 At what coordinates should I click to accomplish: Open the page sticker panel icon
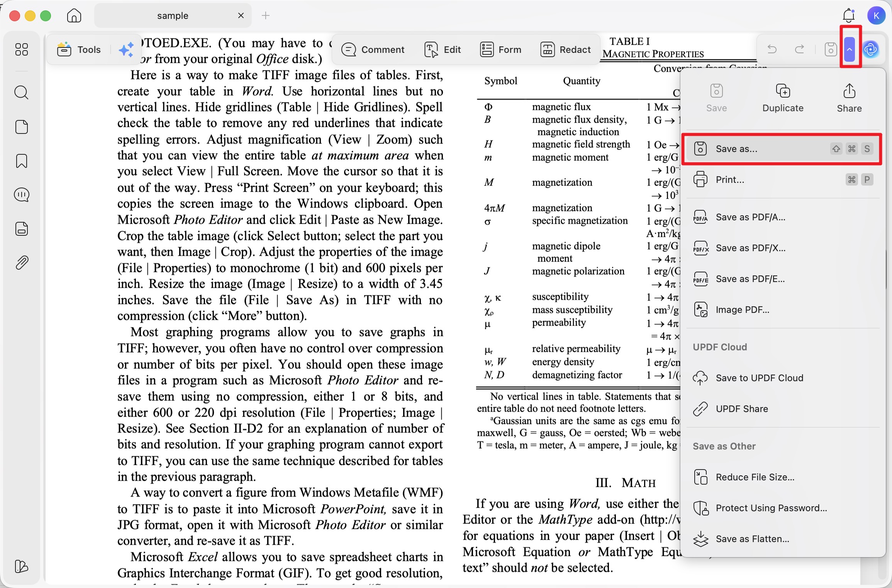click(22, 127)
